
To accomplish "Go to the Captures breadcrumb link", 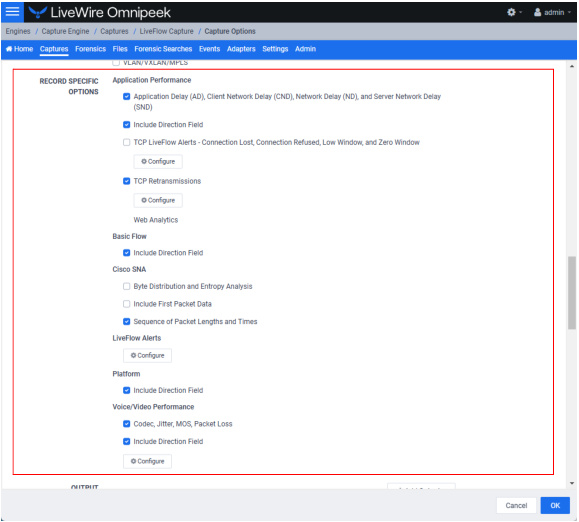I will pos(114,31).
